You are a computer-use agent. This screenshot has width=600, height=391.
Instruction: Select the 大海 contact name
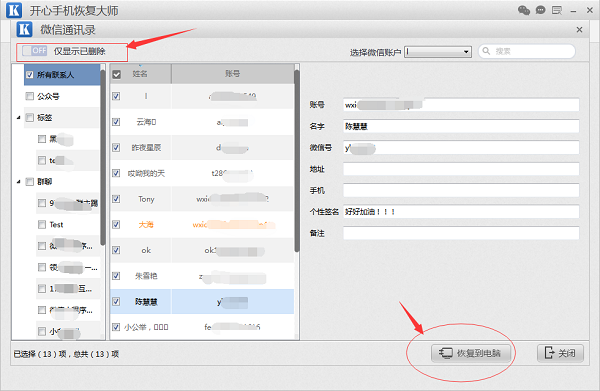[146, 225]
